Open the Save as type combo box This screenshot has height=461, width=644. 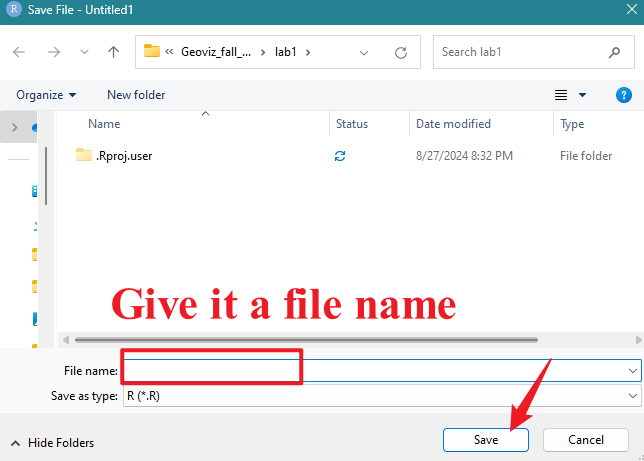click(x=382, y=396)
